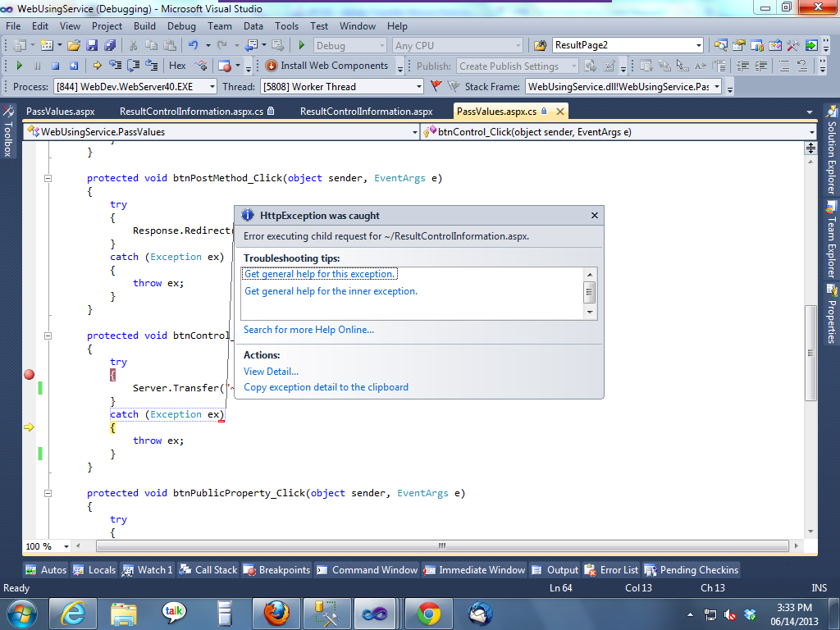Image resolution: width=840 pixels, height=630 pixels.
Task: Click the Continue debugging play icon
Action: (20, 66)
